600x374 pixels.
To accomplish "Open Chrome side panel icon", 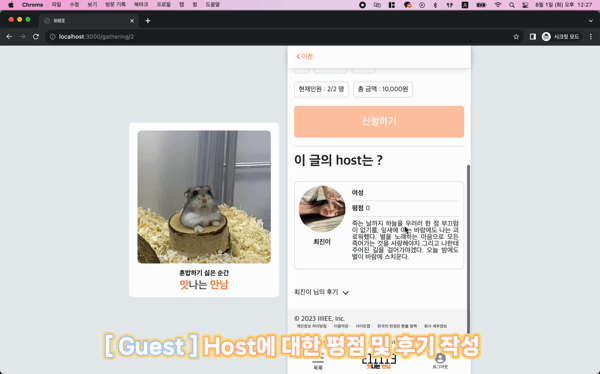I will click(533, 37).
